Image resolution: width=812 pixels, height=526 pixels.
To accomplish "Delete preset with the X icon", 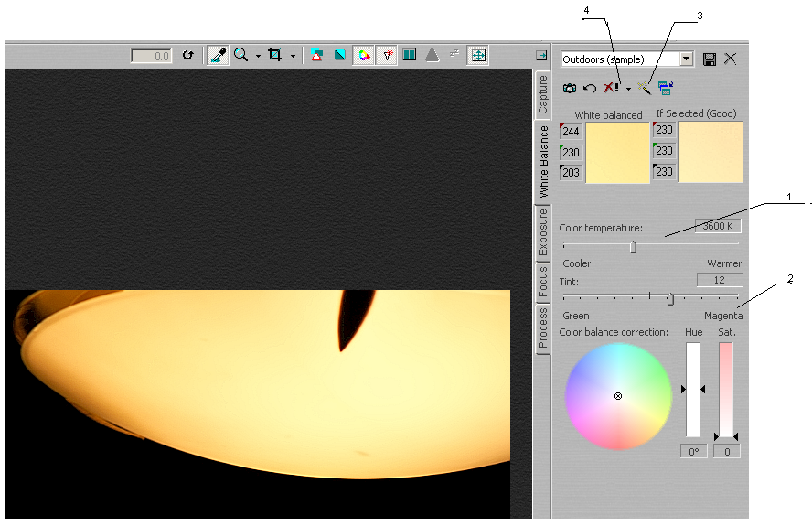I will point(731,59).
